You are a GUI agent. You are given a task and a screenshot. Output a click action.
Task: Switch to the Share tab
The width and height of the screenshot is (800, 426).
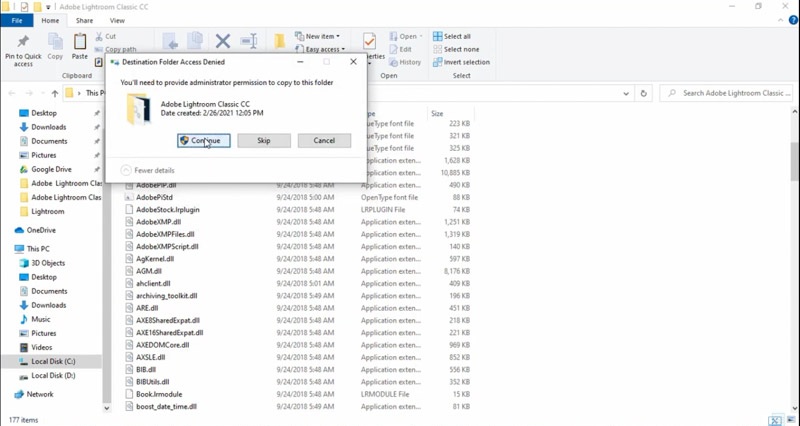[84, 20]
